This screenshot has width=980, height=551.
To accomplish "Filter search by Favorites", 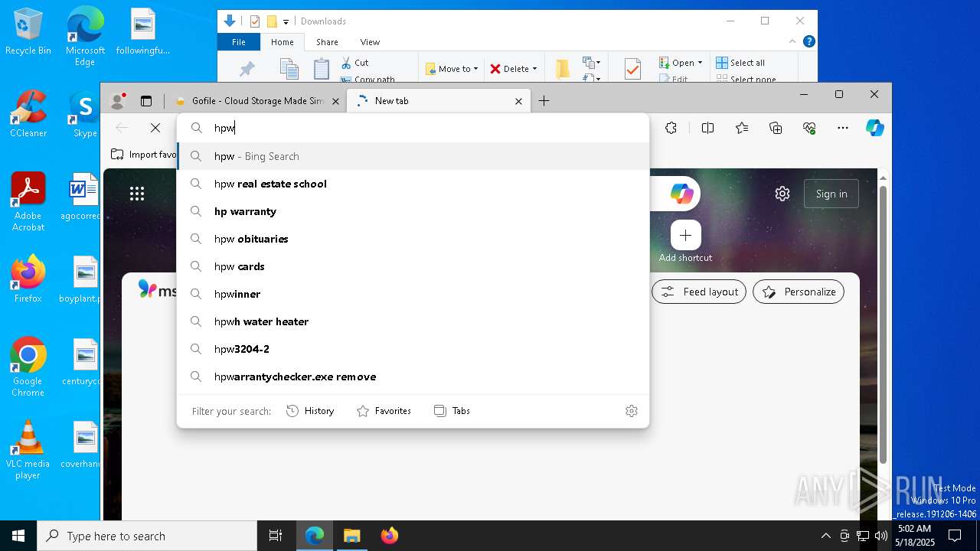I will pyautogui.click(x=384, y=411).
